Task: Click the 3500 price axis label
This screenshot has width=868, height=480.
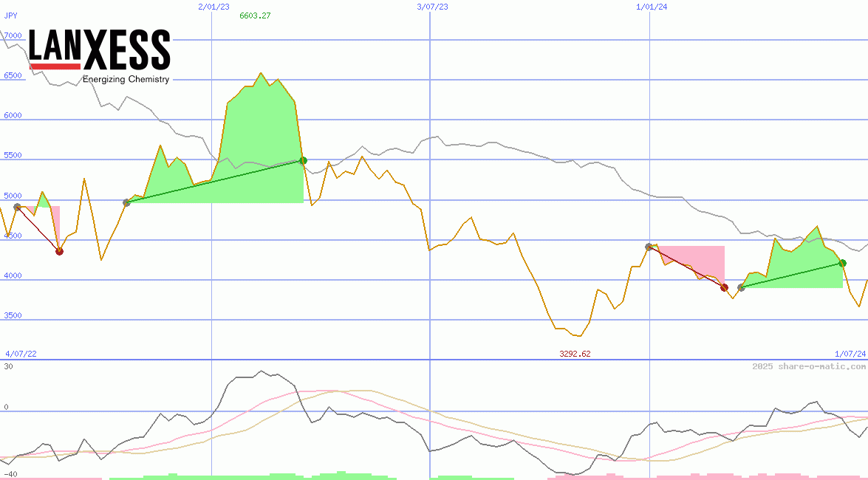Action: [x=13, y=315]
